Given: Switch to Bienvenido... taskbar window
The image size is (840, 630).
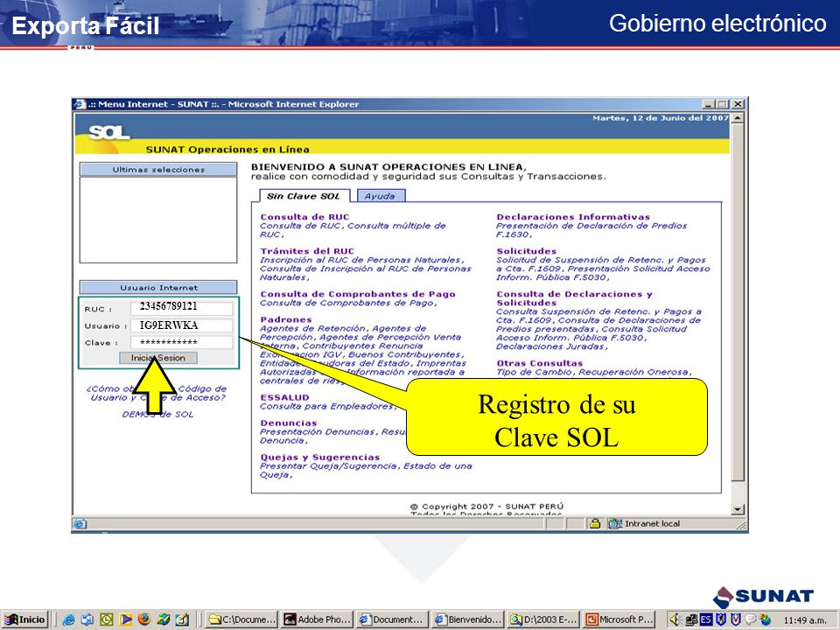Looking at the screenshot, I should tap(468, 619).
